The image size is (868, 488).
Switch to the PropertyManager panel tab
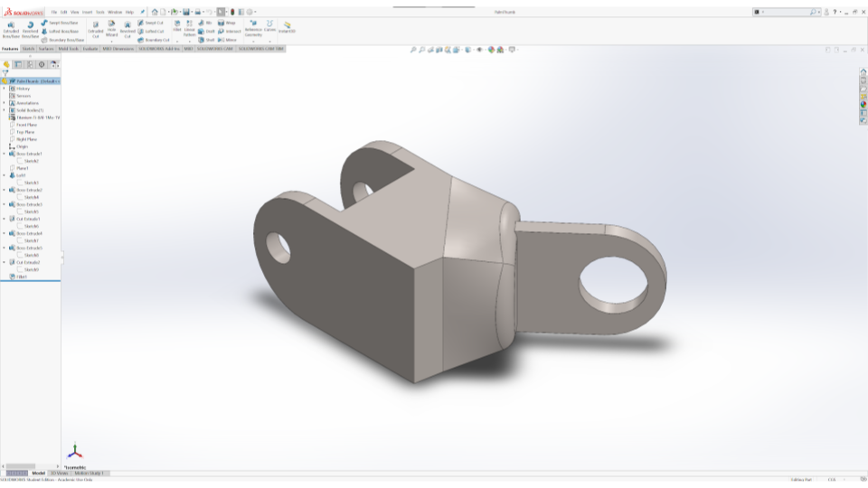18,64
